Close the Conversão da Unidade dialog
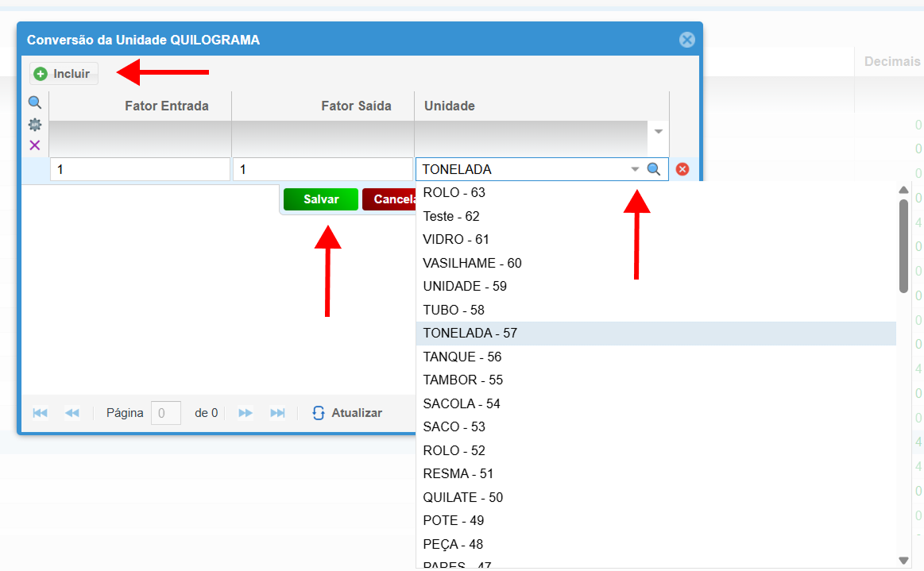 point(687,40)
